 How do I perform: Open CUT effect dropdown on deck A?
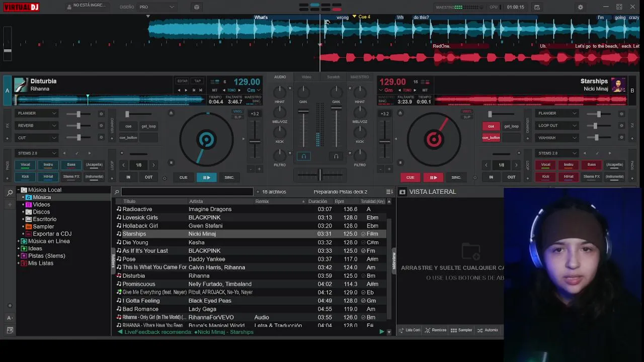(37, 138)
